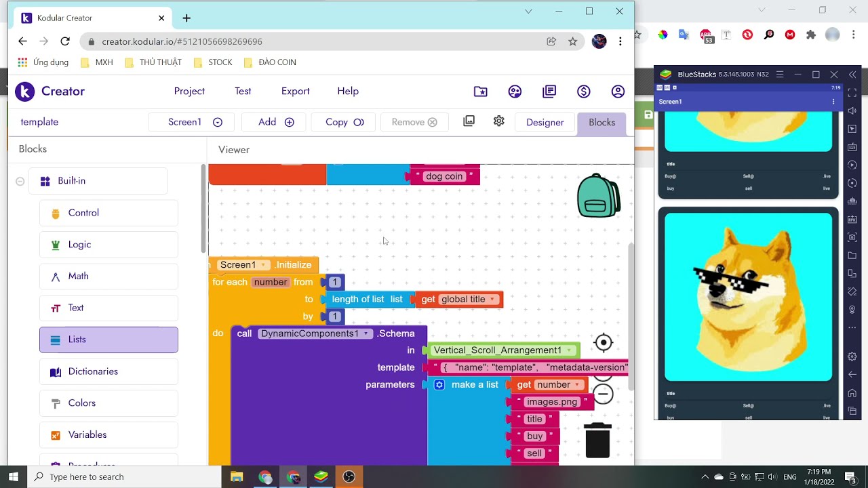Click BlueStacks volume icon in side toolbar
The width and height of the screenshot is (868, 488).
852,110
